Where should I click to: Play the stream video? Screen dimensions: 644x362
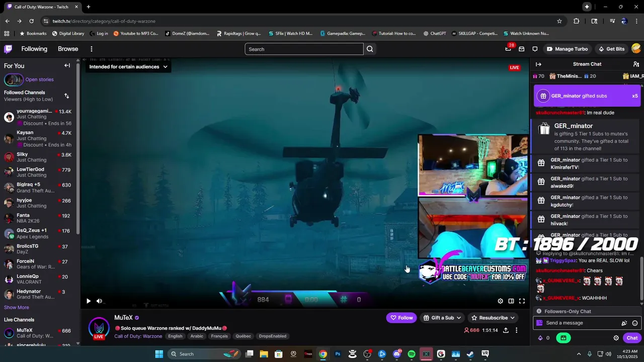tap(89, 301)
